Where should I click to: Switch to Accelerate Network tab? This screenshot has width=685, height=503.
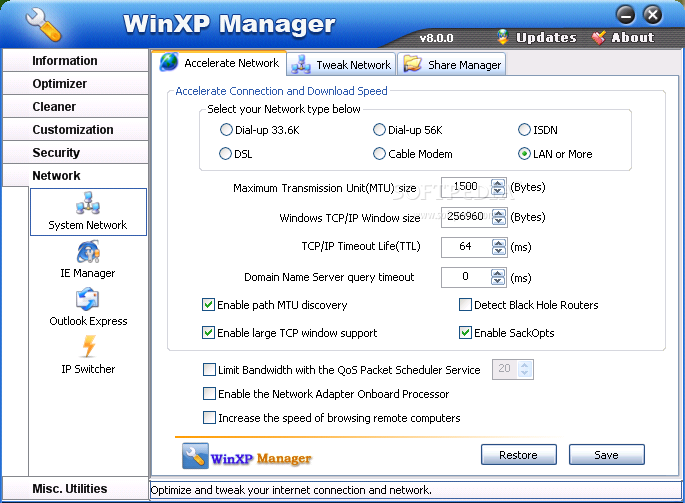220,63
